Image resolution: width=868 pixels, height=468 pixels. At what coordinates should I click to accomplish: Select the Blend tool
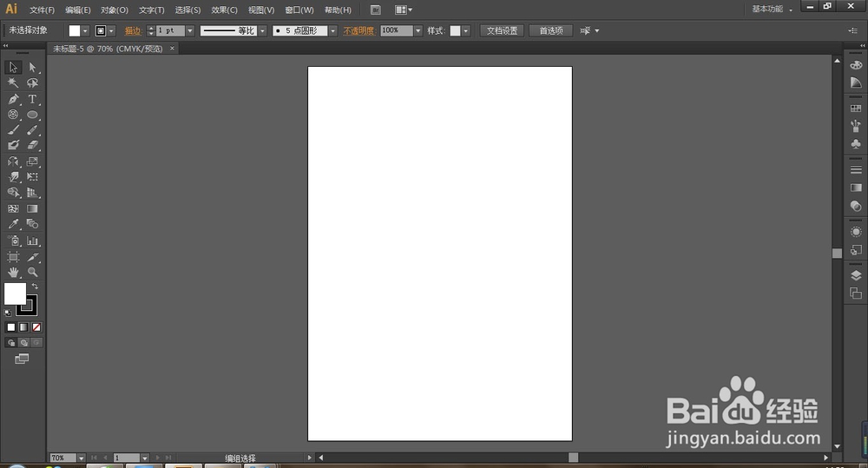(32, 224)
